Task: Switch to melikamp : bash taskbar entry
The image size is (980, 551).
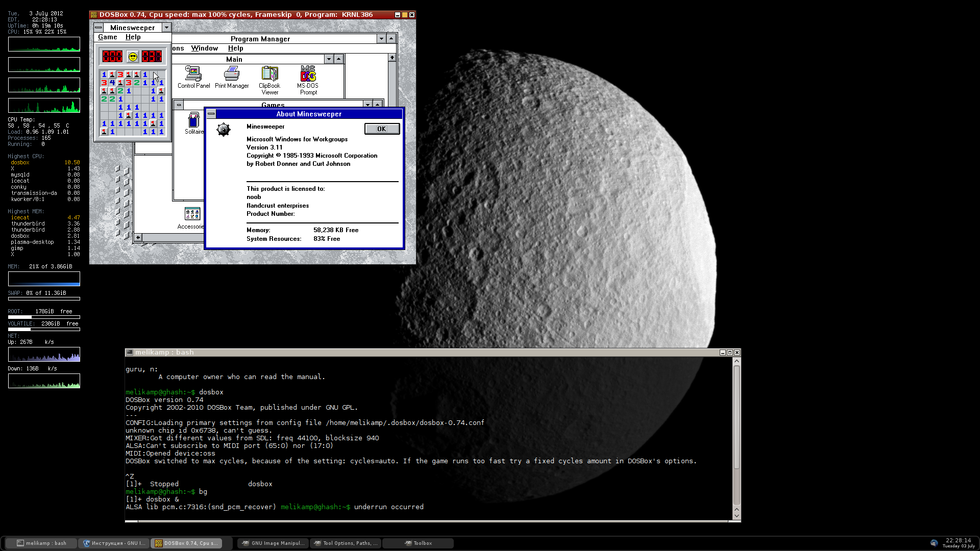Action: click(41, 543)
